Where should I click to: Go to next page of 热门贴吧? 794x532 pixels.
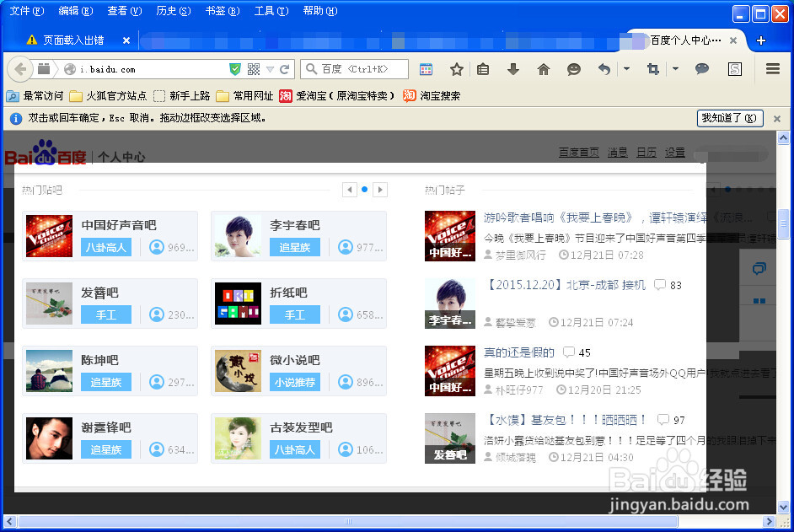coord(380,190)
